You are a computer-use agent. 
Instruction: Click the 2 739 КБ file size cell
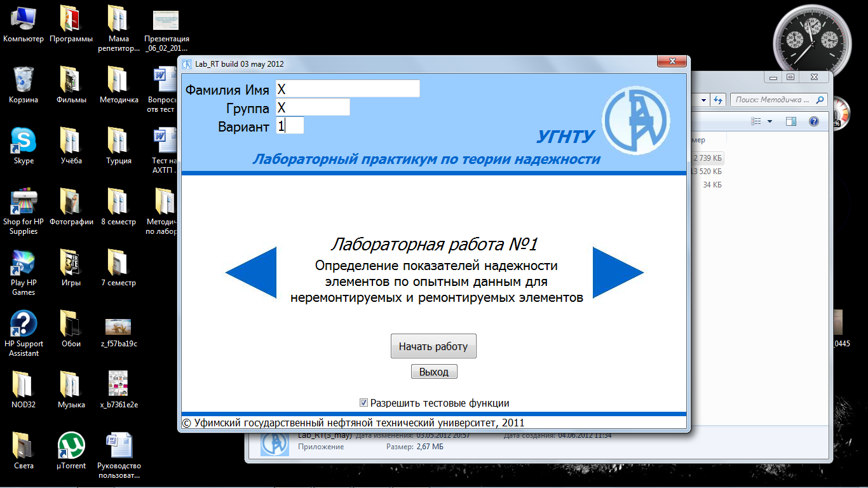point(707,158)
